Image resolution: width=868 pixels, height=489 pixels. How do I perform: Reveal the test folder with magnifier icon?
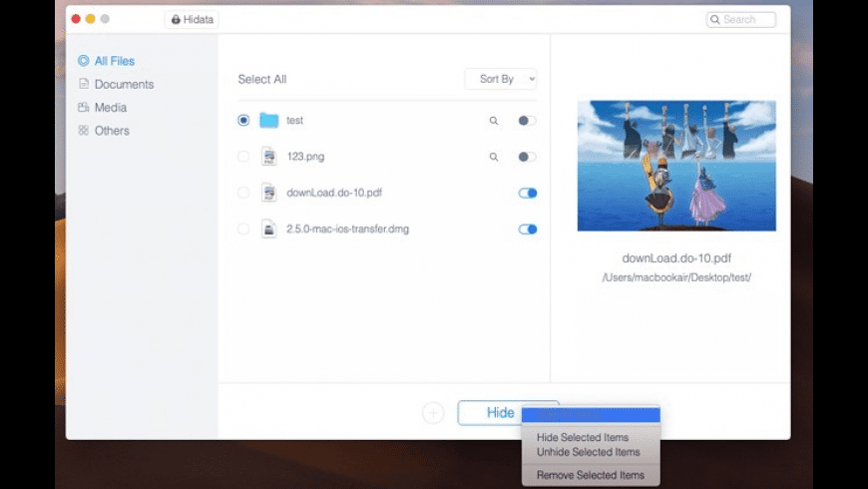pyautogui.click(x=493, y=121)
